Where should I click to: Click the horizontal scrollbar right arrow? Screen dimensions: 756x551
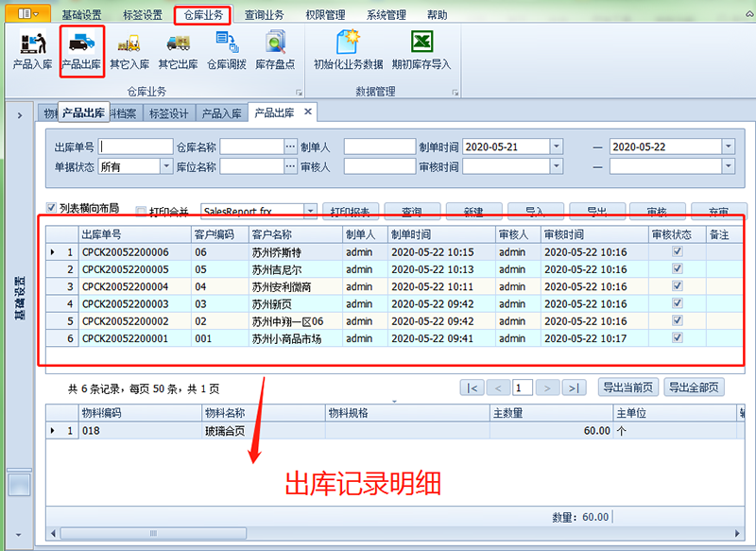pyautogui.click(x=737, y=533)
